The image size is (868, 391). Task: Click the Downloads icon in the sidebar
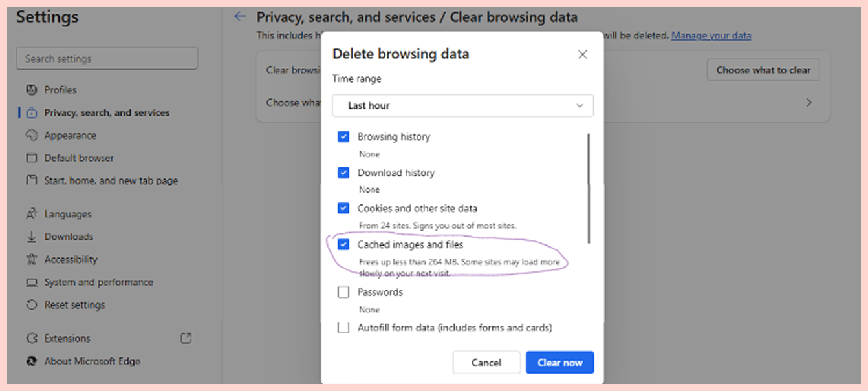[31, 237]
